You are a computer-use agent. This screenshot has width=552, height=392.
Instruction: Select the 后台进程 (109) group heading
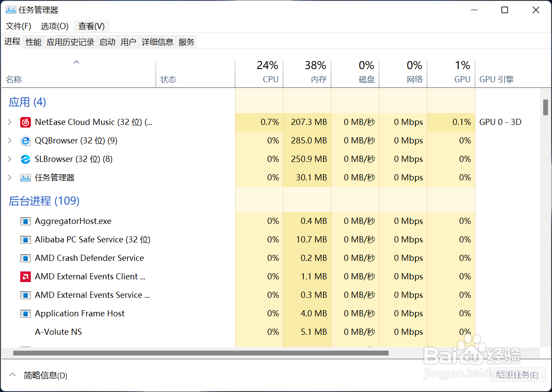click(x=44, y=201)
